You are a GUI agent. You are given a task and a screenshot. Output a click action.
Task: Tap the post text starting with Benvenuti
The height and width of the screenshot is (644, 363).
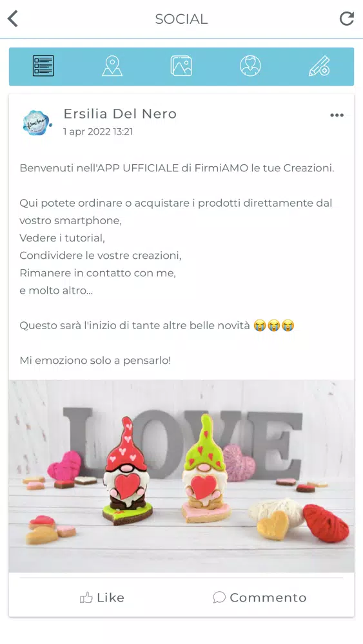(177, 168)
